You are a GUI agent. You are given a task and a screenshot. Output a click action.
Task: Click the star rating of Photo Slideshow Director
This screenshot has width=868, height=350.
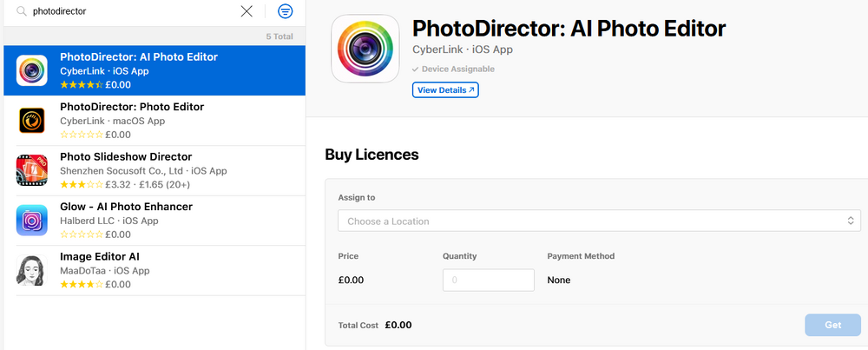pos(82,184)
